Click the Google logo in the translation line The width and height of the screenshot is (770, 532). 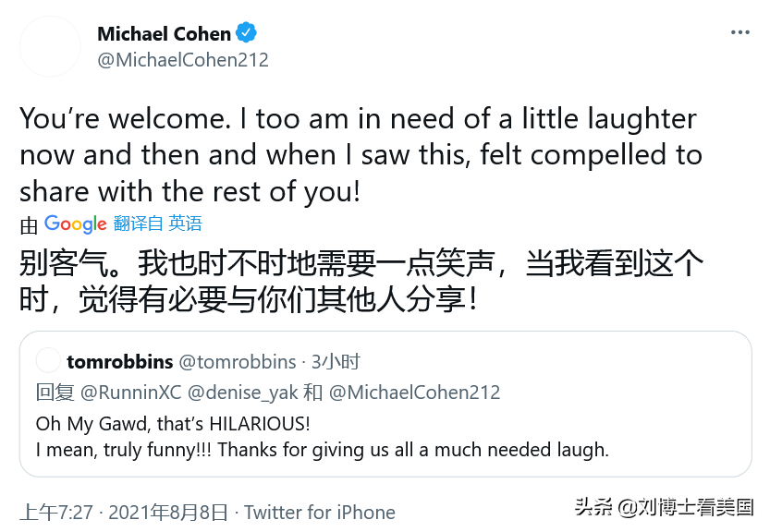74,224
